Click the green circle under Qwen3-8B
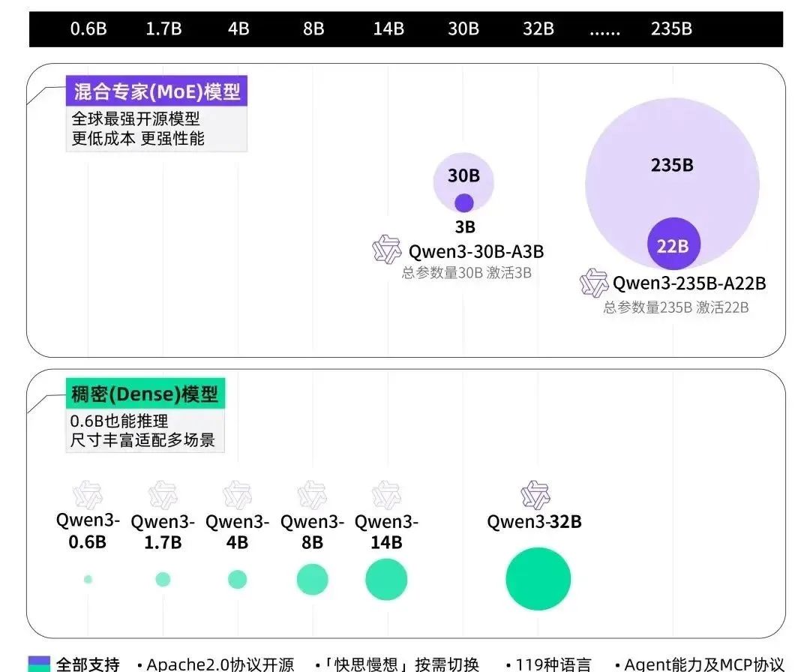Viewport: 810px width, 672px height. point(312,580)
